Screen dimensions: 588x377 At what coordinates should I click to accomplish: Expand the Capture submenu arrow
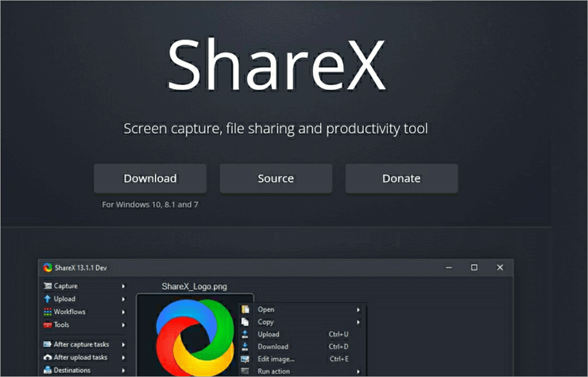point(123,286)
